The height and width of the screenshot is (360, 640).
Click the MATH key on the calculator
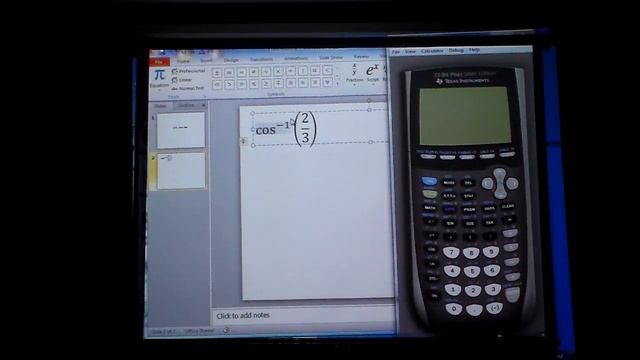(429, 208)
